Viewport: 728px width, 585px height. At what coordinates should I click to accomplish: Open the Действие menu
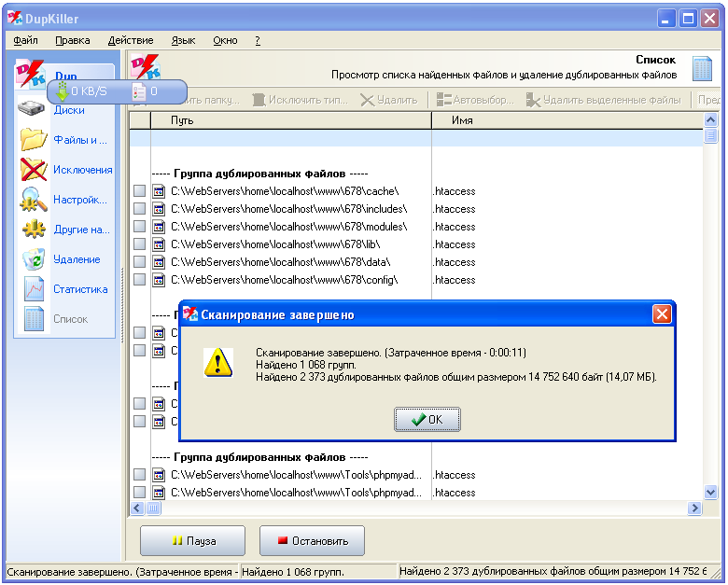tap(131, 40)
